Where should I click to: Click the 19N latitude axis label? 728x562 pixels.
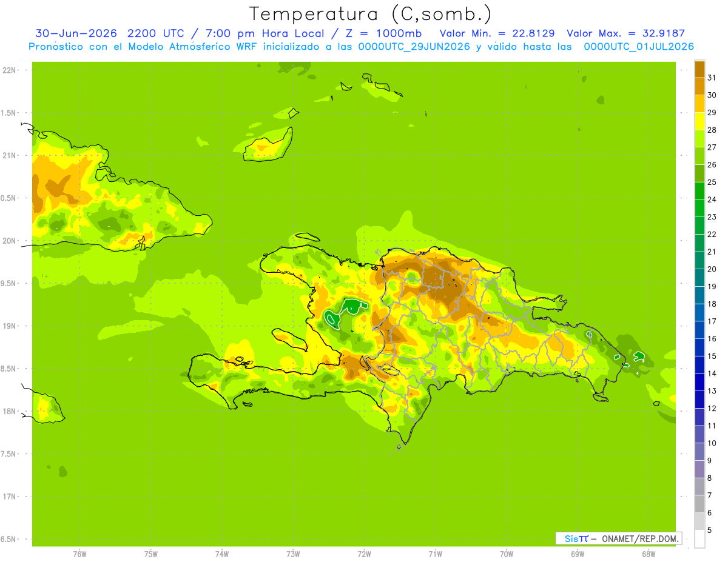click(8, 326)
